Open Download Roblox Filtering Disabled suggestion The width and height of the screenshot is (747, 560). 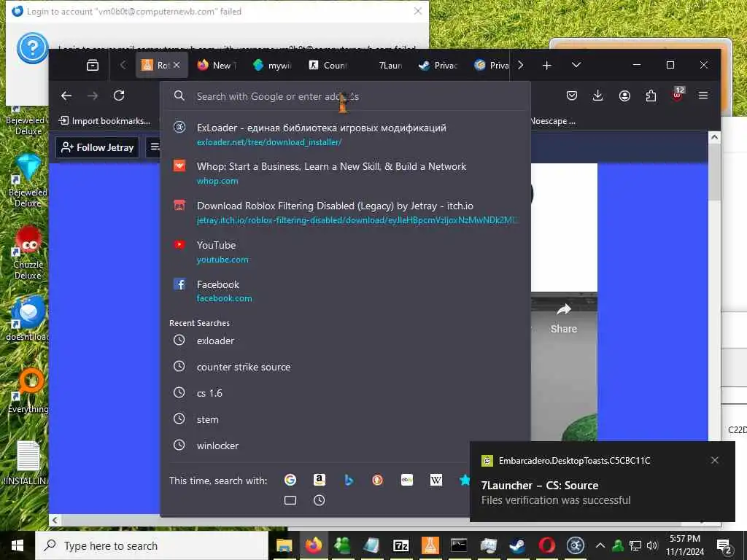[345, 213]
